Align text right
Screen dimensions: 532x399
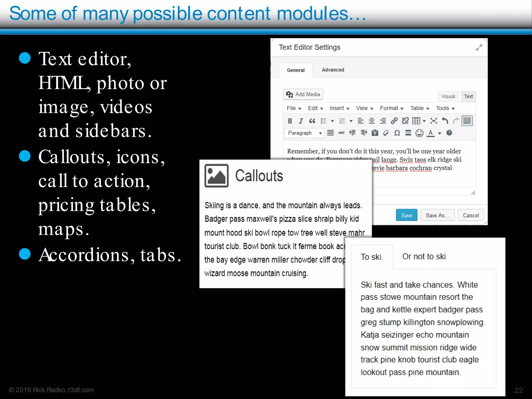coord(383,121)
